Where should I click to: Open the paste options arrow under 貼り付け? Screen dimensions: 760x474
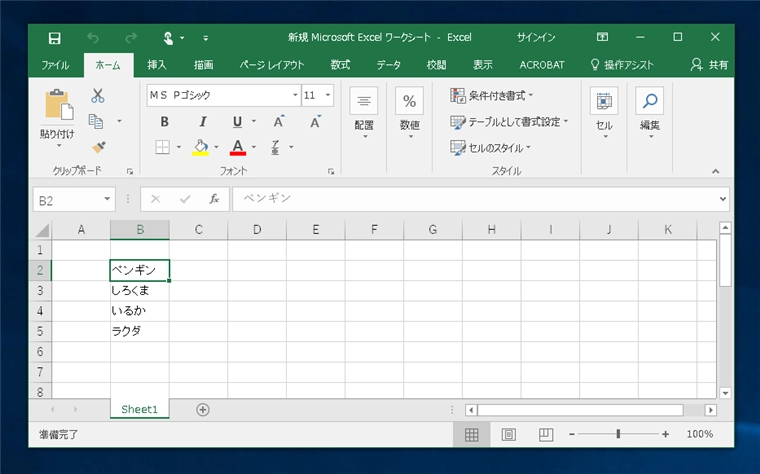pos(59,145)
